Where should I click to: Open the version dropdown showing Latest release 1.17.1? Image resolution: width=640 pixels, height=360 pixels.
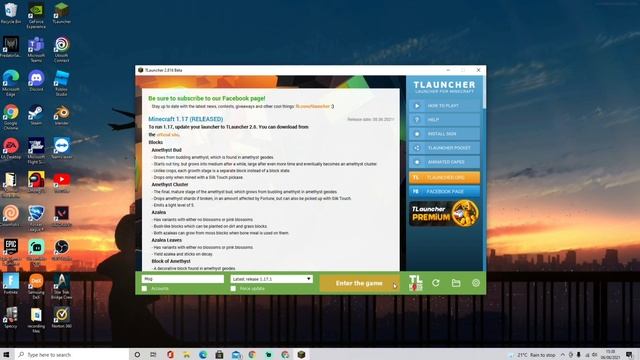point(271,279)
